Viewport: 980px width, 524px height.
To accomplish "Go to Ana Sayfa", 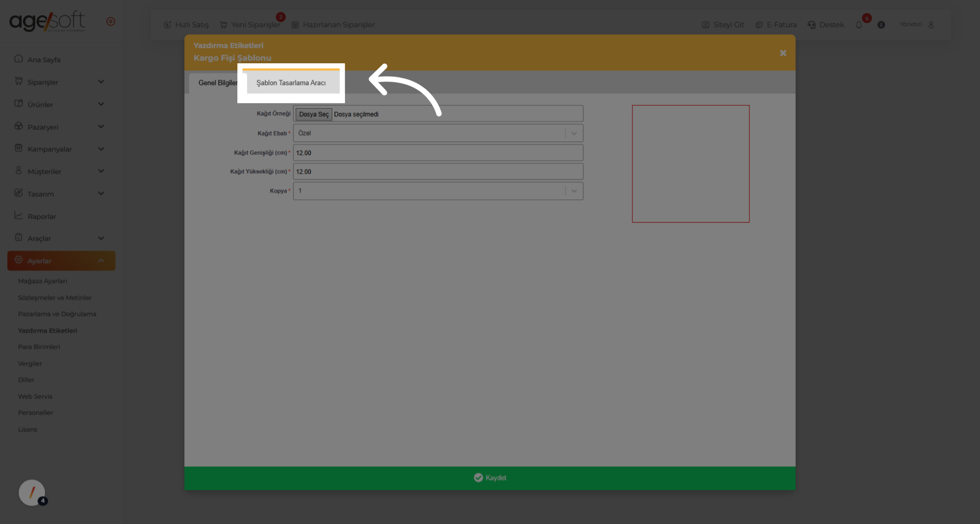I will [44, 60].
